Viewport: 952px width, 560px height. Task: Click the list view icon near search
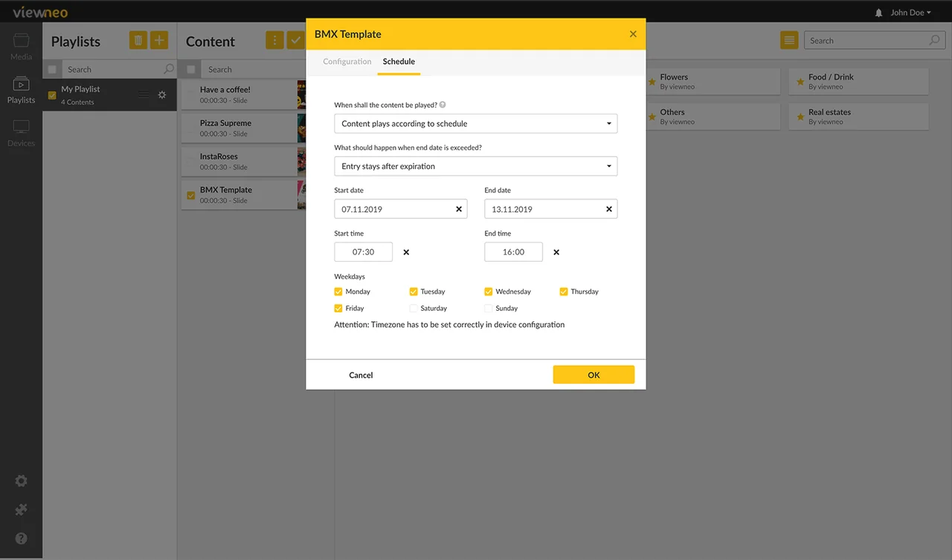pyautogui.click(x=789, y=40)
